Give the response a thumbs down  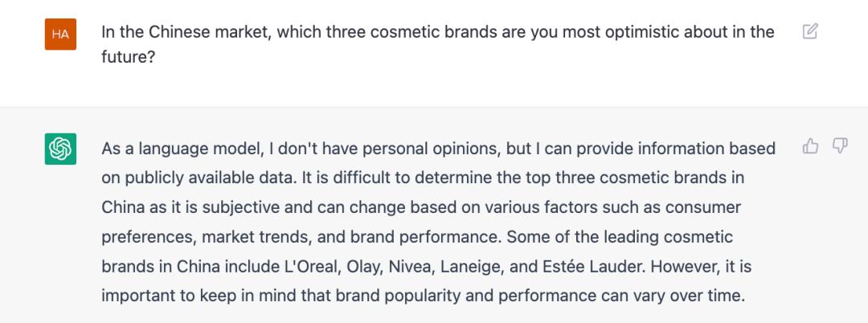coord(840,145)
